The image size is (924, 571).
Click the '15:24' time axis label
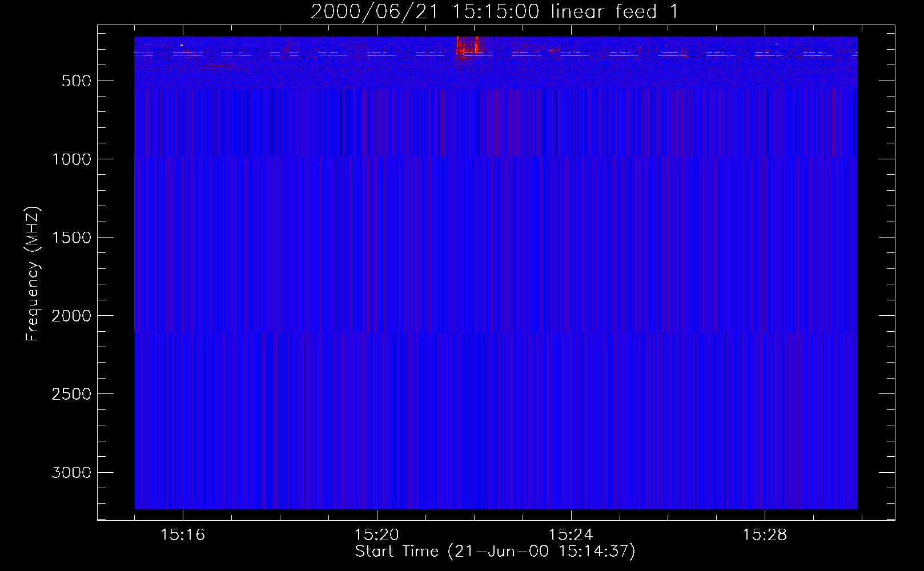(x=571, y=535)
